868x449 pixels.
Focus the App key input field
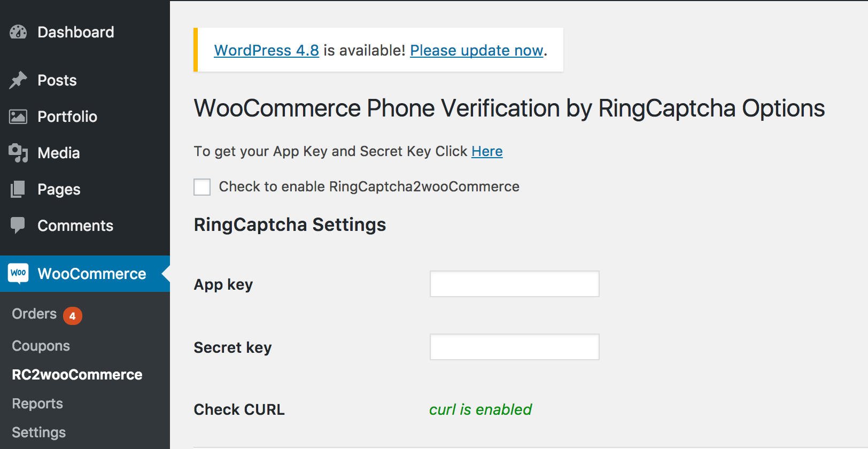click(x=514, y=284)
